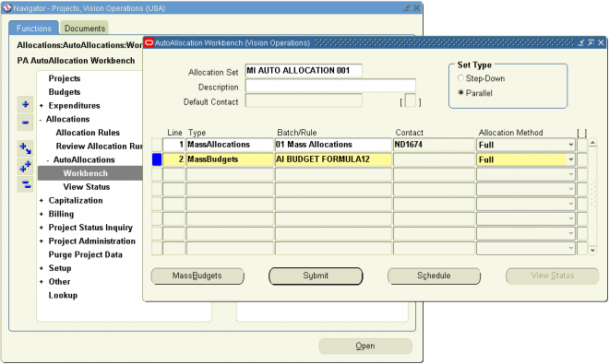609x364 pixels.
Task: Open Allocation Method dropdown for line 2 MassBudgets
Action: pyautogui.click(x=570, y=159)
